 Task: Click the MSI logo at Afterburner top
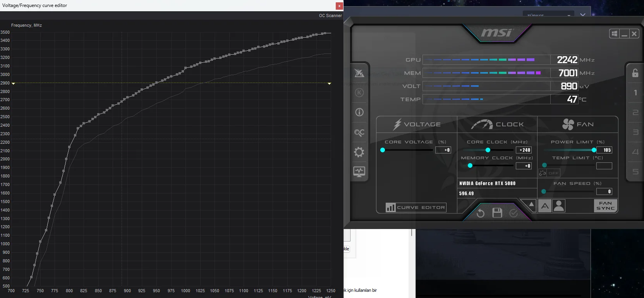pyautogui.click(x=496, y=33)
